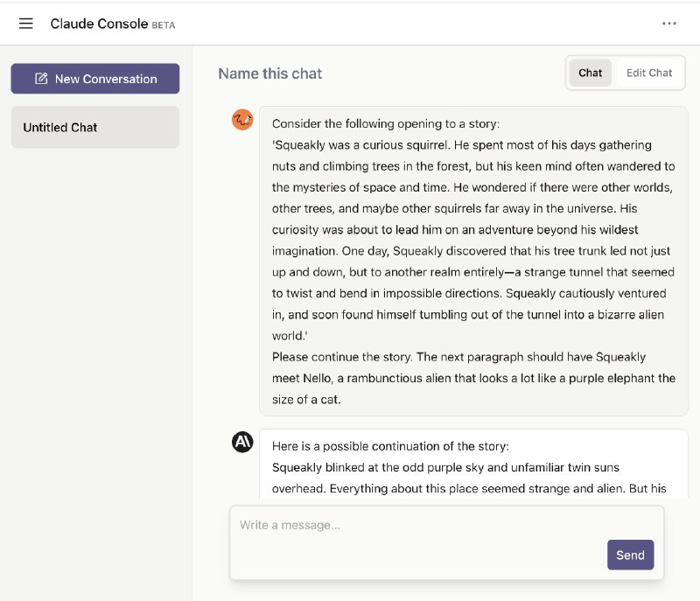The height and width of the screenshot is (601, 700).
Task: Click the pencil compose icon in New Conversation
Action: pyautogui.click(x=41, y=79)
